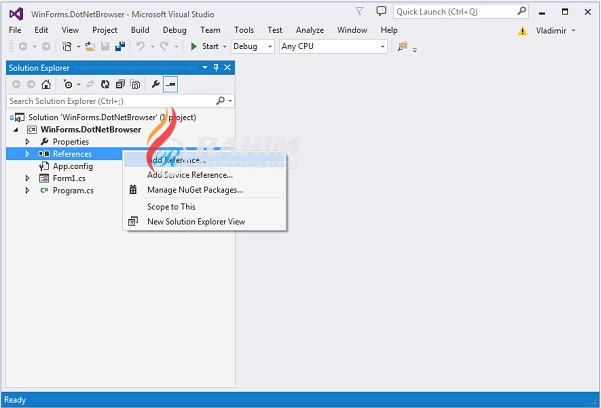
Task: Click the Sync with Active Document icon
Action: click(x=90, y=84)
